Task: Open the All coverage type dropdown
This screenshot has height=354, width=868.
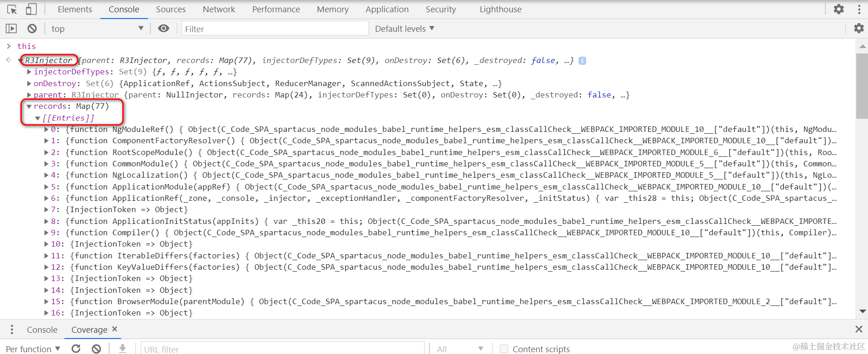Action: click(x=460, y=349)
